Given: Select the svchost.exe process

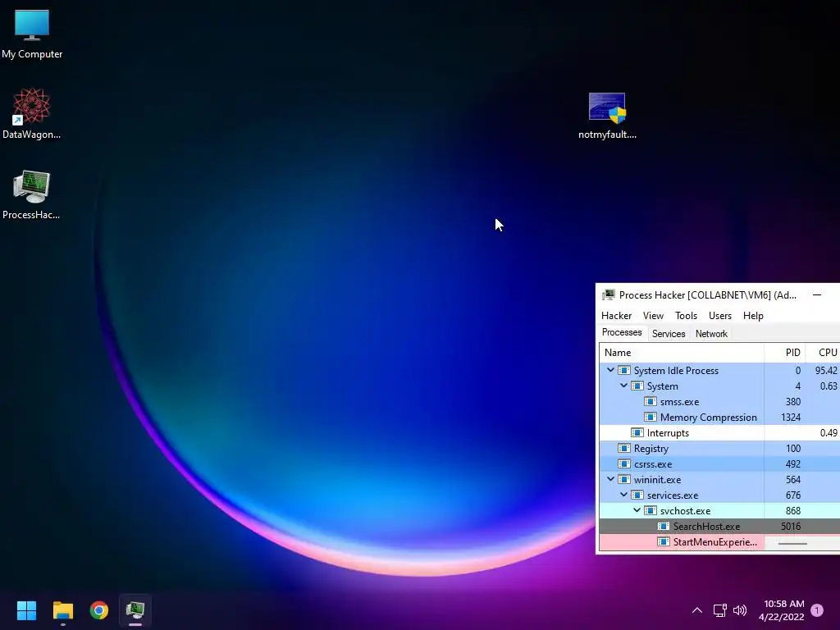Looking at the screenshot, I should click(x=720, y=510).
